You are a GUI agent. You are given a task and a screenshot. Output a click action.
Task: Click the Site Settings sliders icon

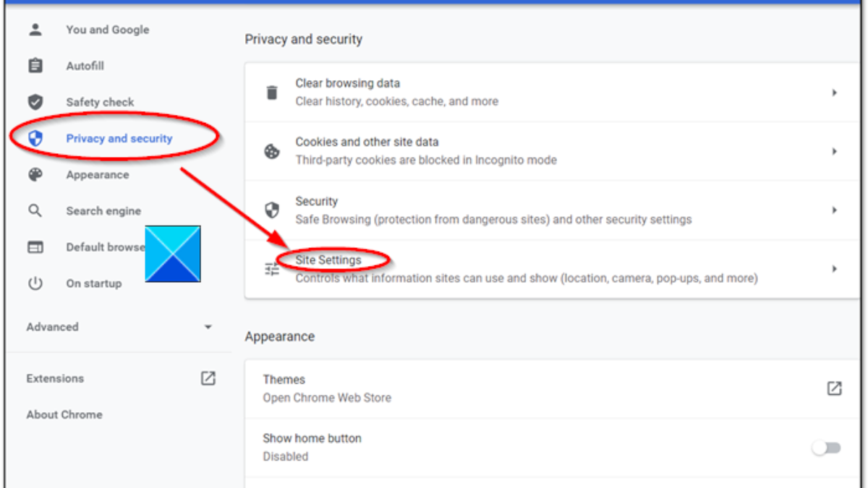point(272,269)
